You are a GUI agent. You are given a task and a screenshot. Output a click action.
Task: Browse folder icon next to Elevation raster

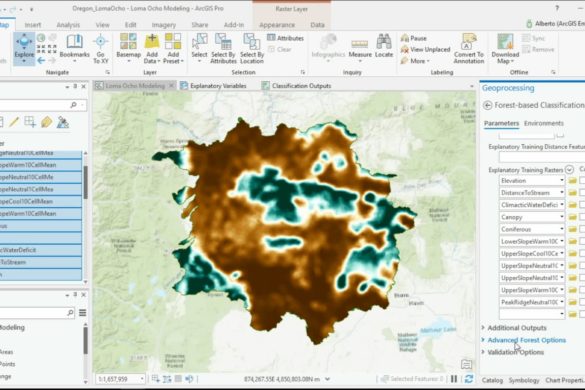[x=572, y=181]
